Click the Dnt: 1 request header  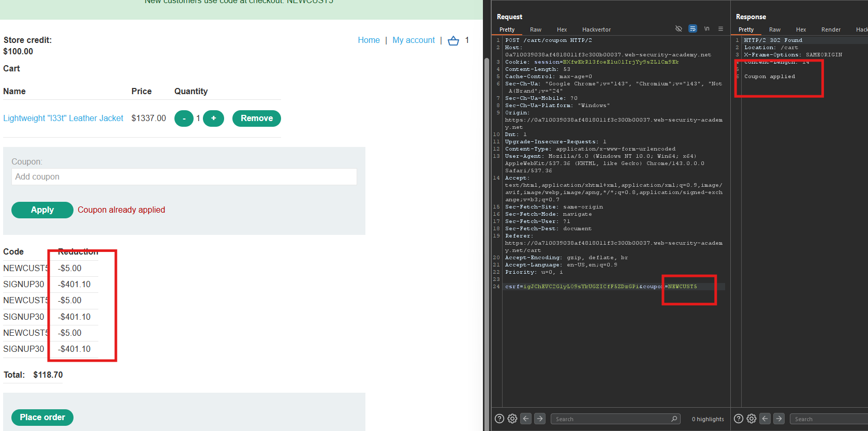click(x=516, y=135)
